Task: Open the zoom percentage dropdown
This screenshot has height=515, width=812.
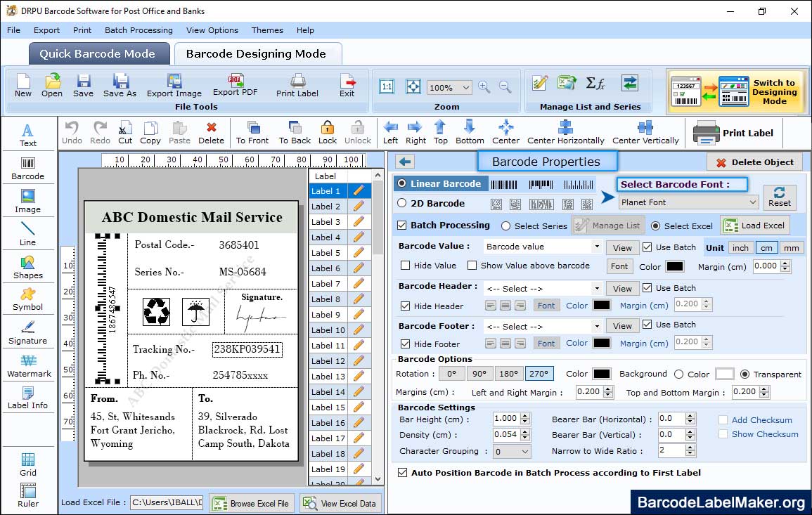Action: pyautogui.click(x=449, y=87)
